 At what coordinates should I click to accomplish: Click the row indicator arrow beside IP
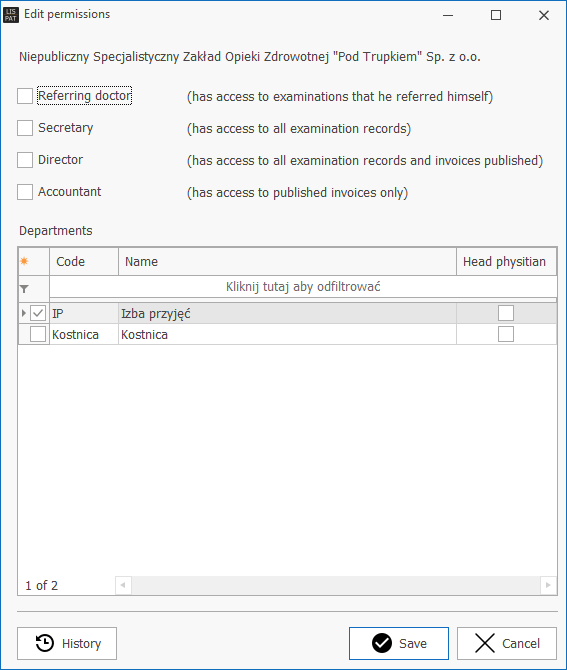24,313
